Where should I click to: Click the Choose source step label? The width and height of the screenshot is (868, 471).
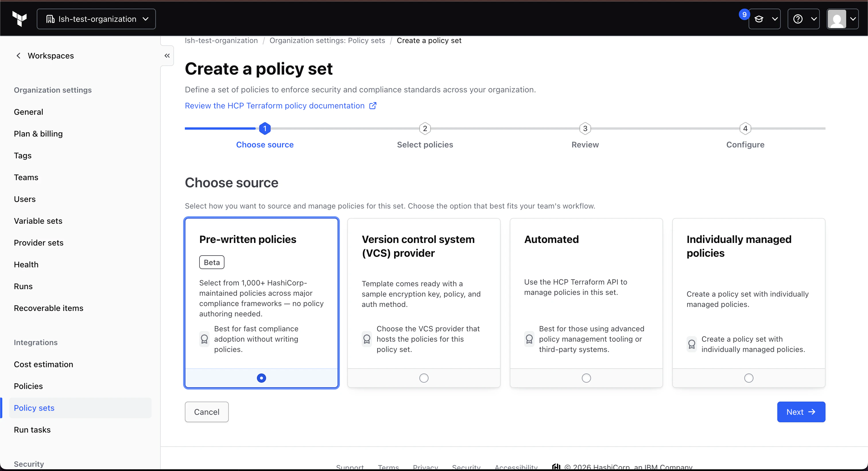pyautogui.click(x=265, y=145)
